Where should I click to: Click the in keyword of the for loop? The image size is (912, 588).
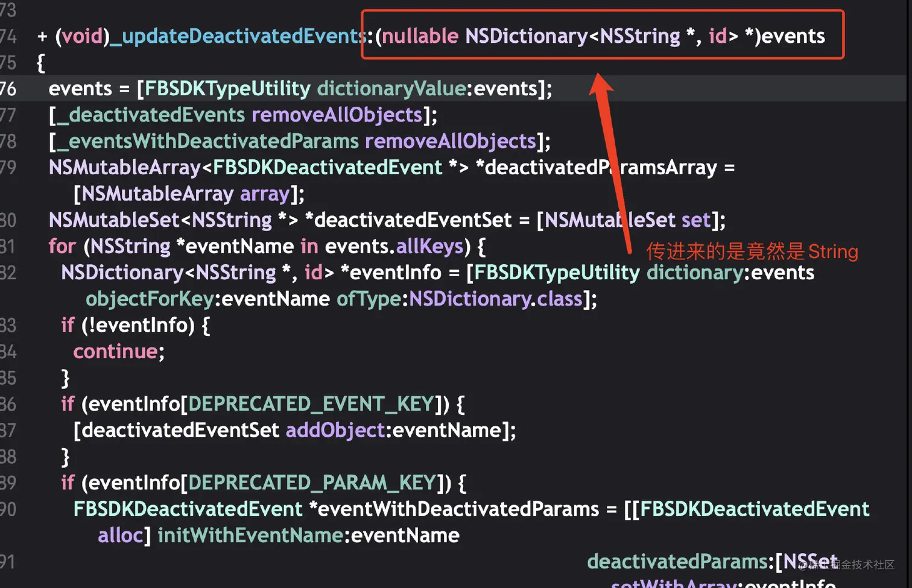[309, 246]
